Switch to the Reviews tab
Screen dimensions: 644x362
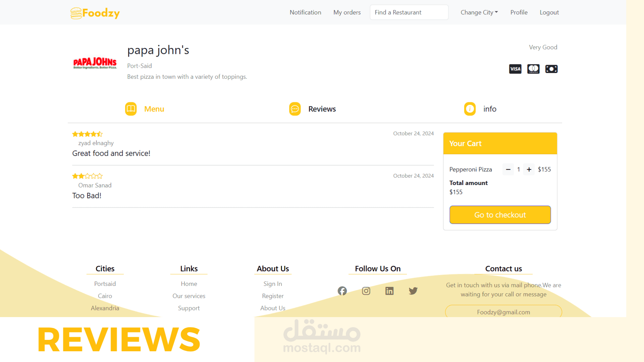(x=322, y=109)
